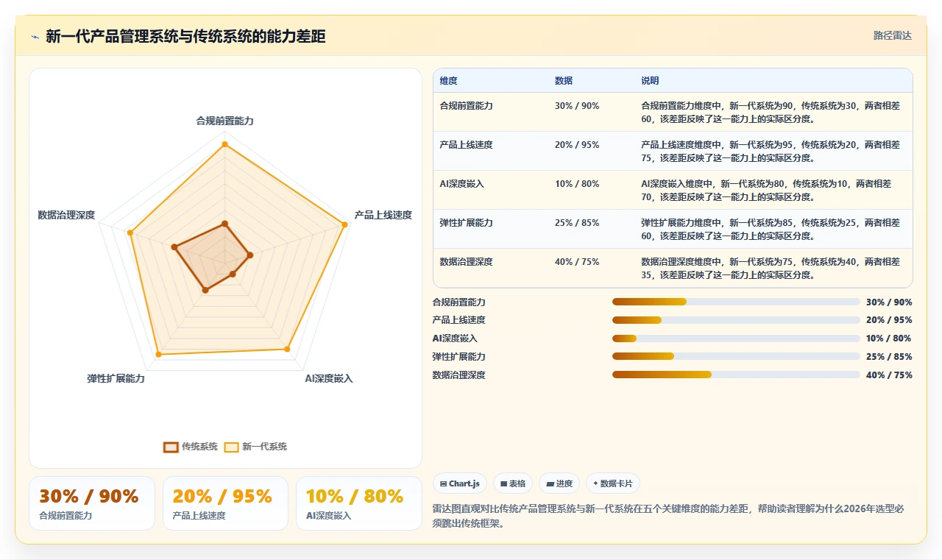Open the 30% / 90% 合规前置能力 stat card
942x560 pixels.
(92, 503)
